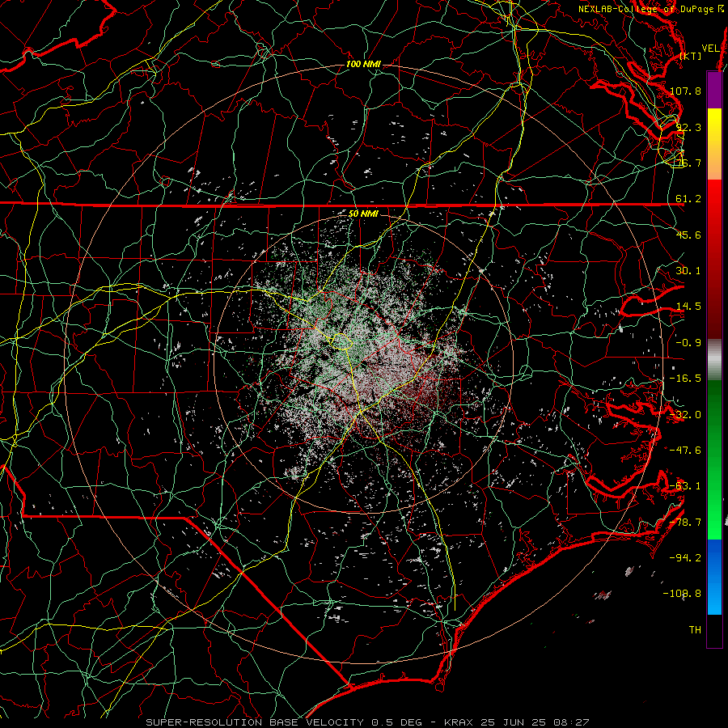728x728 pixels.
Task: Click the gray near-zero segment of the color bar
Action: point(714,359)
